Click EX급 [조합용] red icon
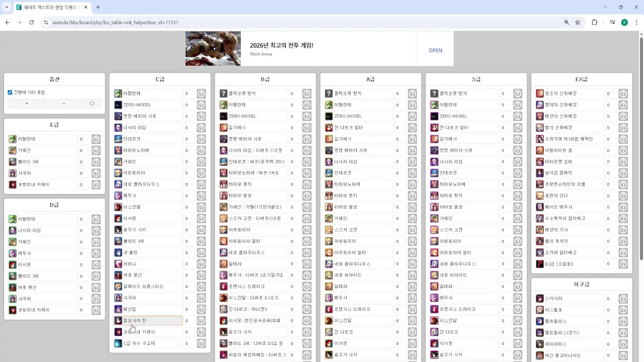Image resolution: width=644 pixels, height=362 pixels. coord(540,264)
